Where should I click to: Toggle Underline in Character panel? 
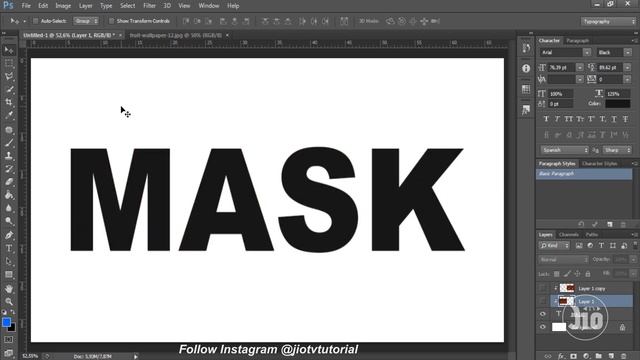tap(614, 119)
